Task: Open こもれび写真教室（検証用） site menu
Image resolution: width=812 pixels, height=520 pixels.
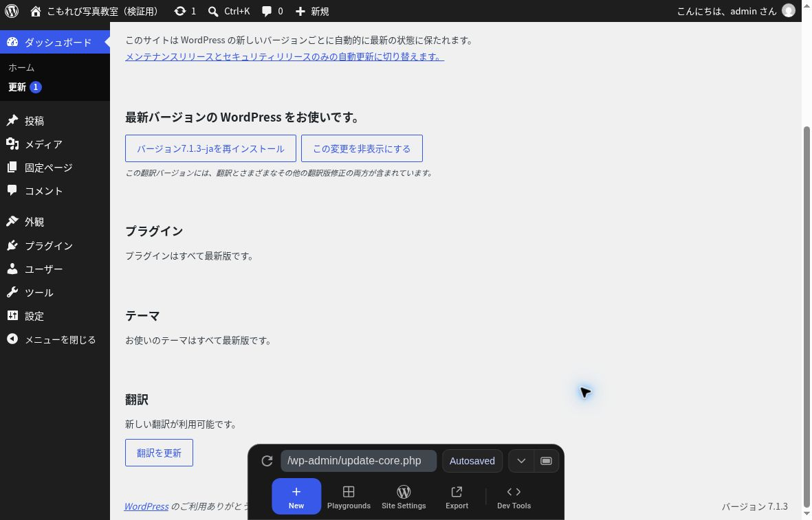Action: (x=96, y=11)
